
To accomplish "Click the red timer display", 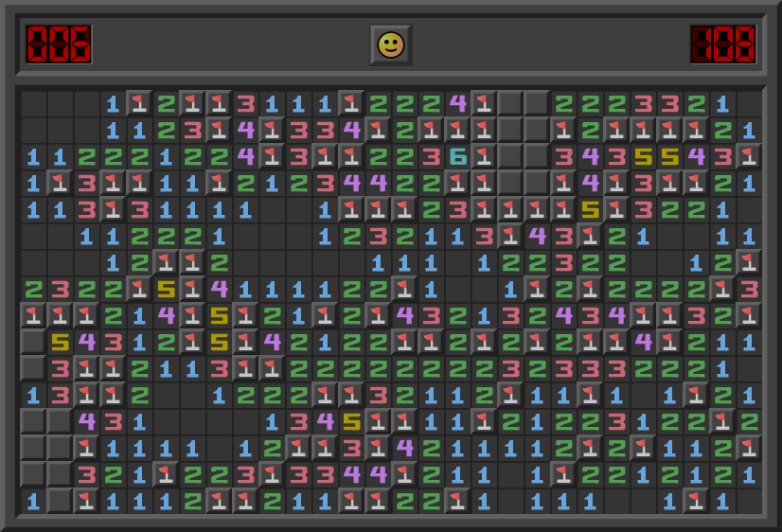I will pos(722,44).
